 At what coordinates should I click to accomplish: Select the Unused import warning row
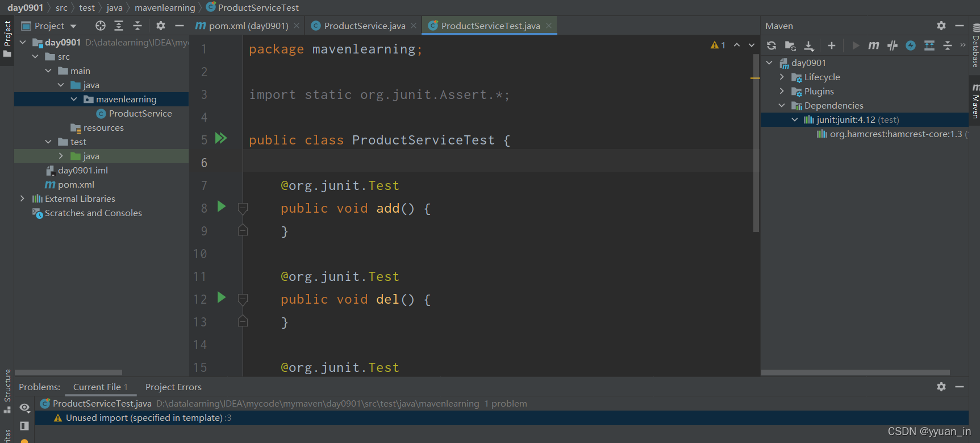[502, 417]
